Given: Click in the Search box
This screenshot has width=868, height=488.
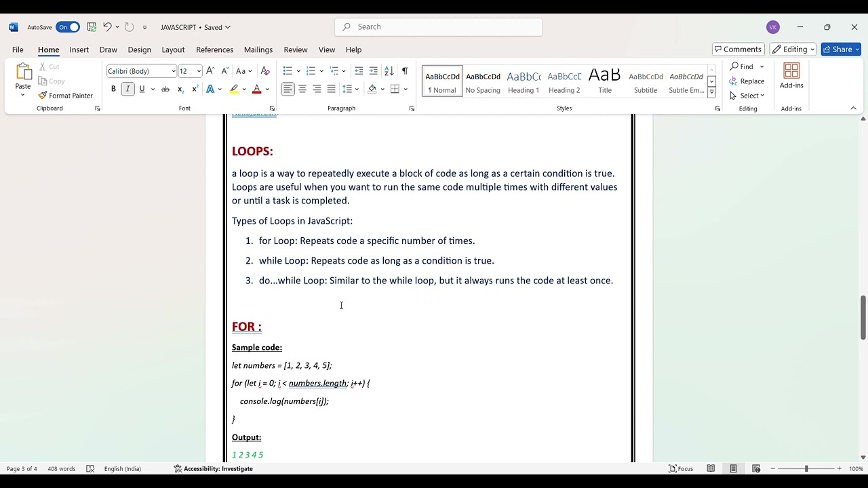Looking at the screenshot, I should (439, 27).
